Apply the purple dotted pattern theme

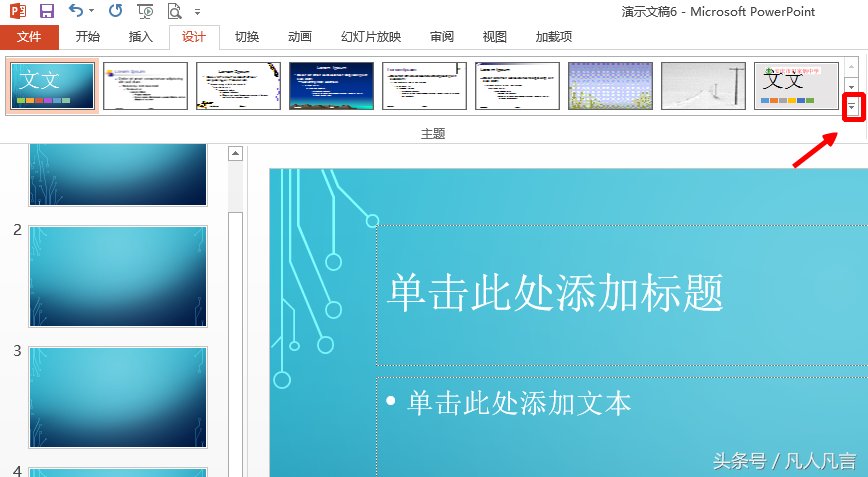pos(611,86)
